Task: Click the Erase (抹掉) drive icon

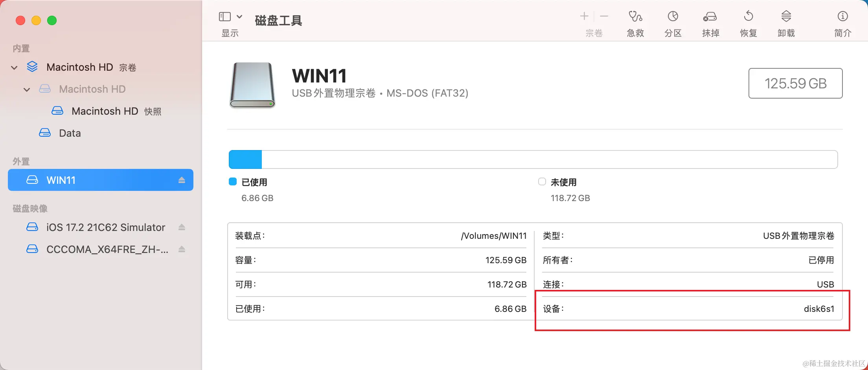Action: [x=710, y=16]
